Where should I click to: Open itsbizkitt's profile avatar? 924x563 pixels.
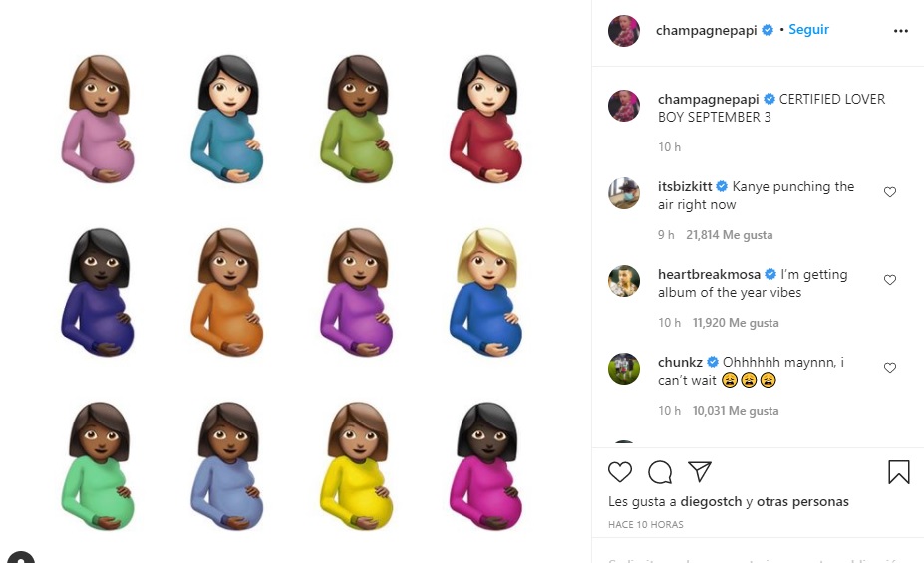coord(623,193)
